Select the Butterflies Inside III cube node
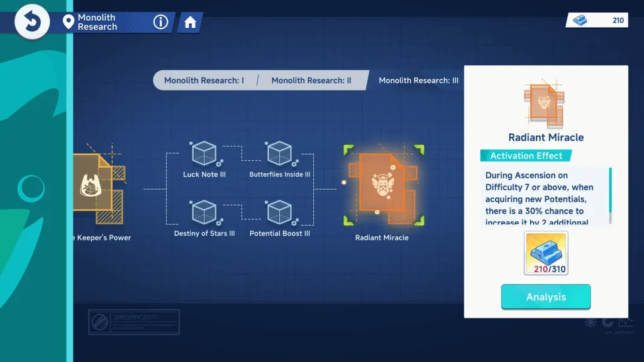Screen dimensions: 644x362 pyautogui.click(x=279, y=155)
